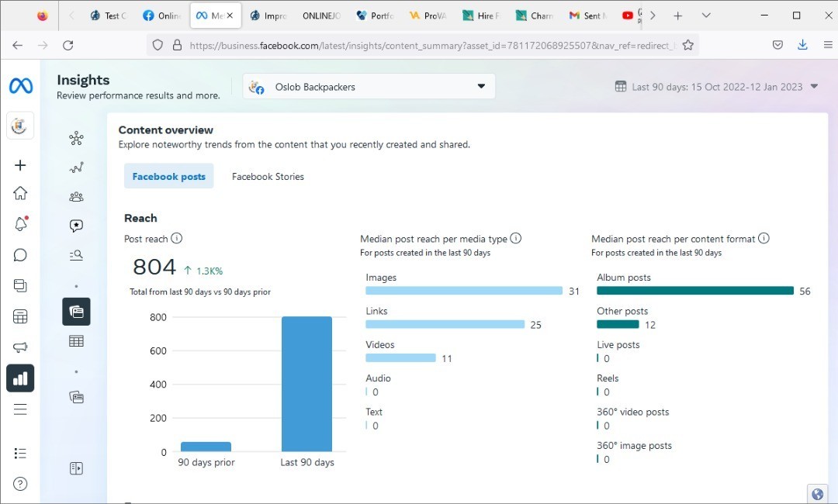The image size is (838, 504).
Task: Close the active Meta browser tab
Action: coord(230,16)
